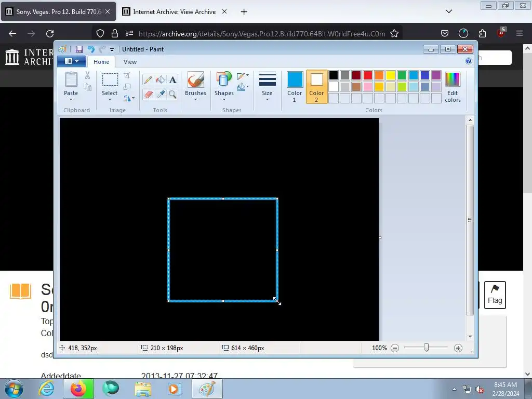The image size is (532, 399).
Task: Select the Magnifier tool
Action: pyautogui.click(x=172, y=94)
